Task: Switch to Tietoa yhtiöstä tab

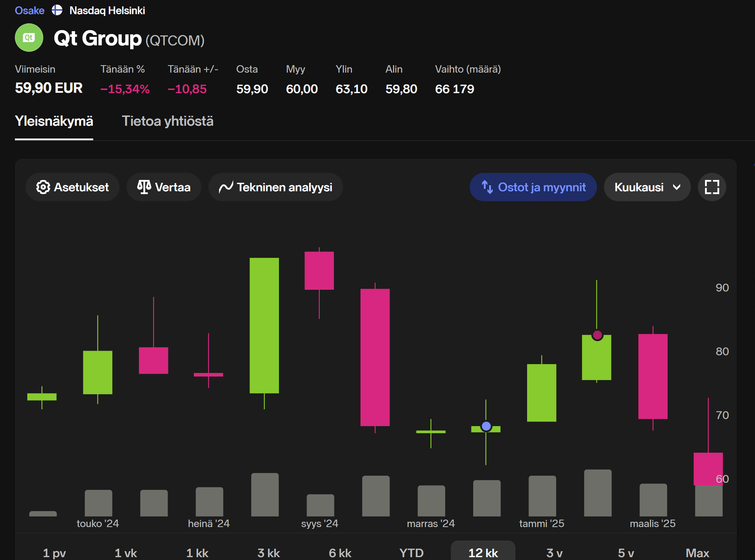Action: pyautogui.click(x=167, y=121)
